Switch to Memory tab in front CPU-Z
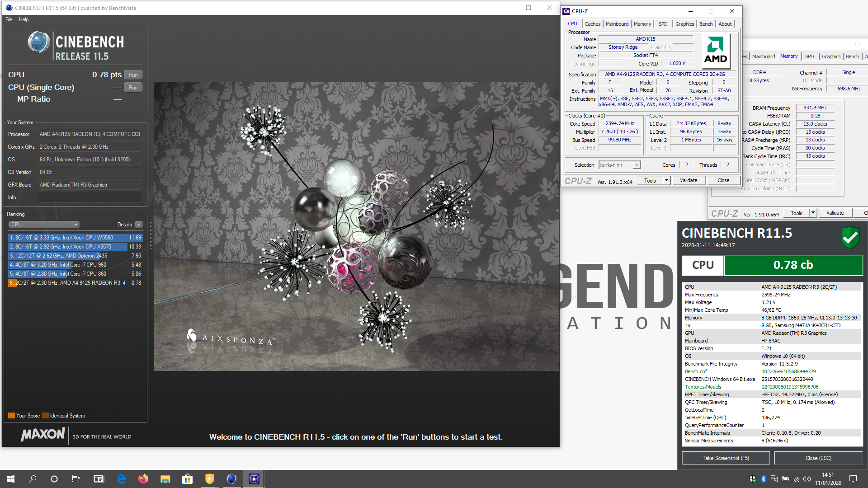Image resolution: width=868 pixels, height=488 pixels. pyautogui.click(x=642, y=24)
